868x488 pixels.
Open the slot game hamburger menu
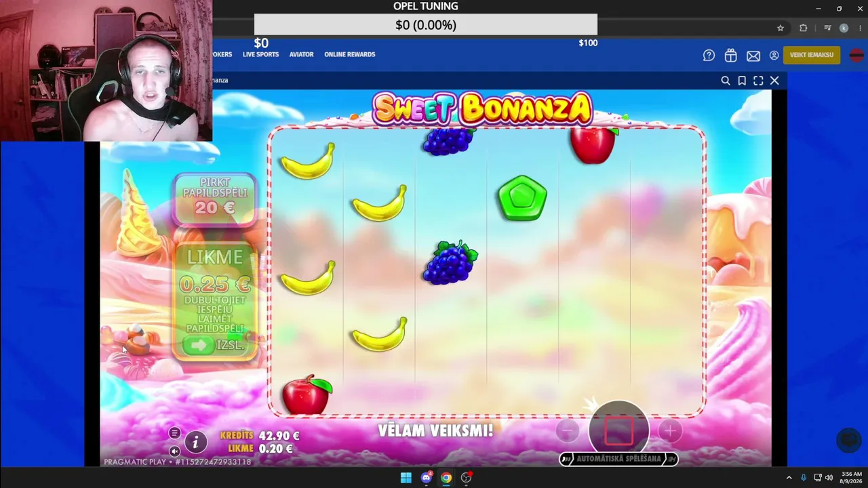coord(174,433)
